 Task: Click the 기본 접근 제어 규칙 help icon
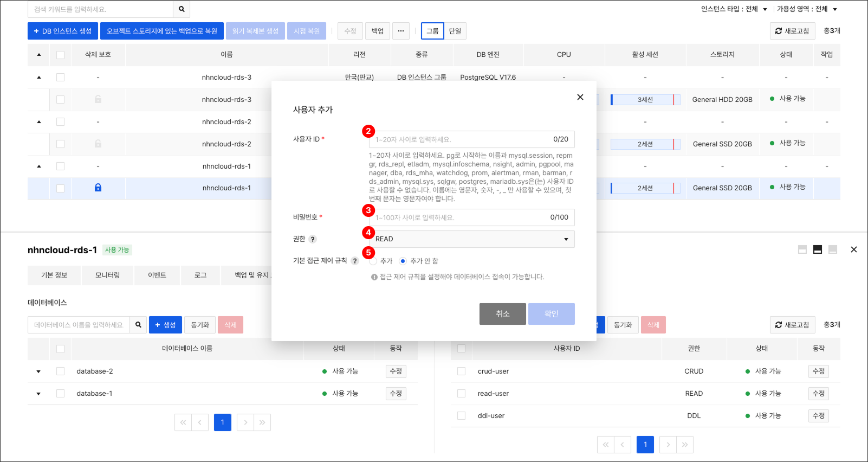click(x=355, y=261)
